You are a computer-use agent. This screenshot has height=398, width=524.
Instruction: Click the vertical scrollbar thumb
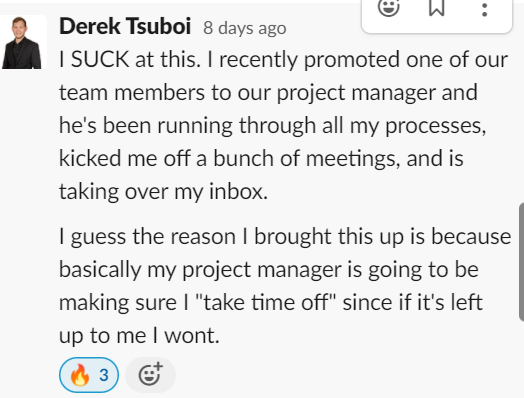[521, 262]
